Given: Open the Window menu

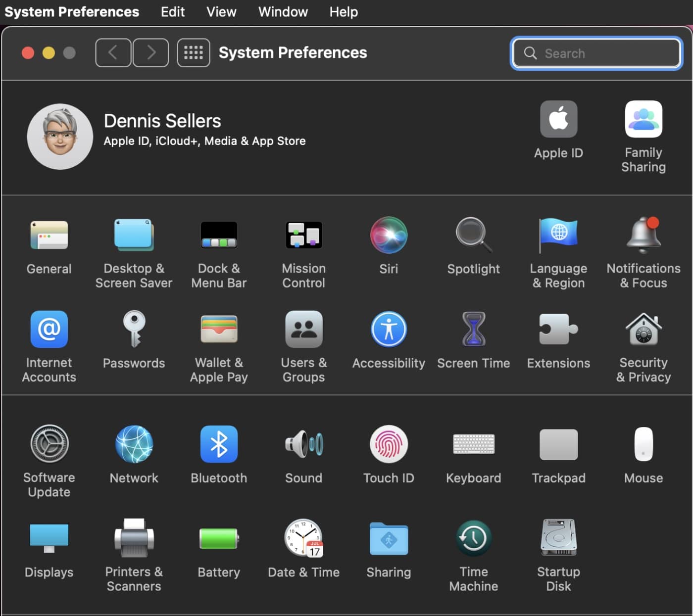Looking at the screenshot, I should point(283,12).
